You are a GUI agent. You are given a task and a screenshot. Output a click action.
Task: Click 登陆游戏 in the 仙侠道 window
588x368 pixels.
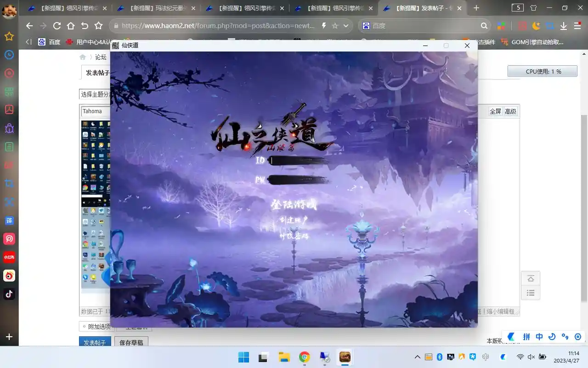pos(294,204)
